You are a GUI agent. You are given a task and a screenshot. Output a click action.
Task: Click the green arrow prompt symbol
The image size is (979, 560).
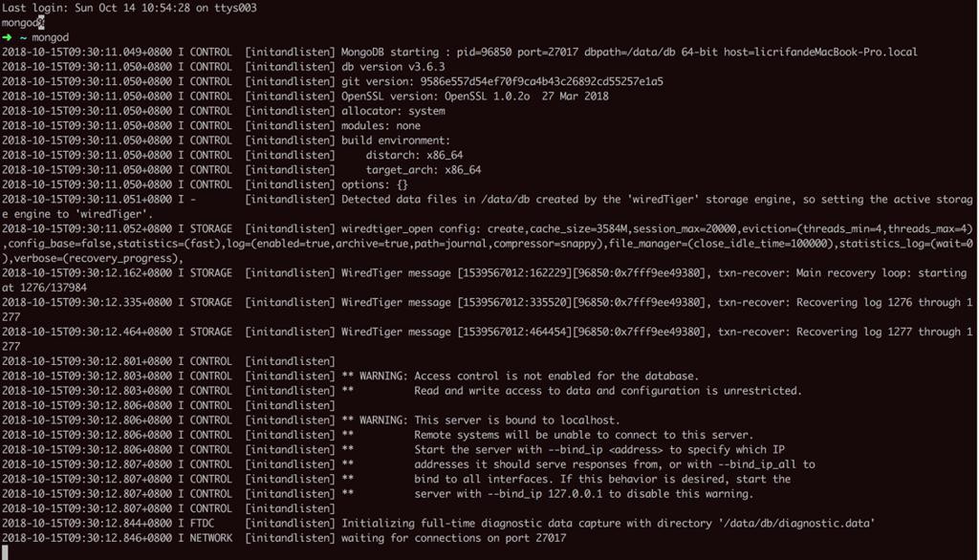point(7,37)
